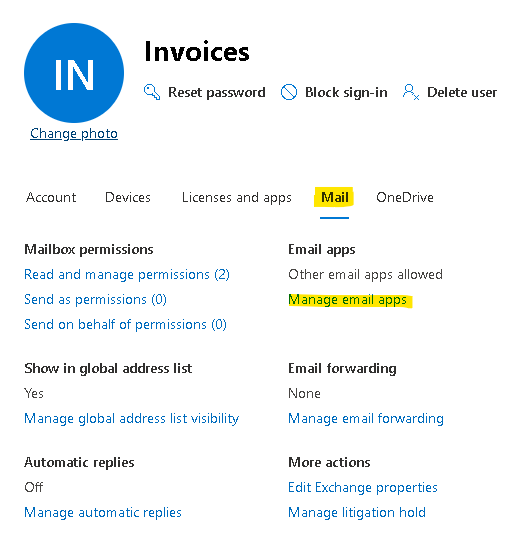Open Send as permissions link
Image resolution: width=527 pixels, height=559 pixels.
95,300
